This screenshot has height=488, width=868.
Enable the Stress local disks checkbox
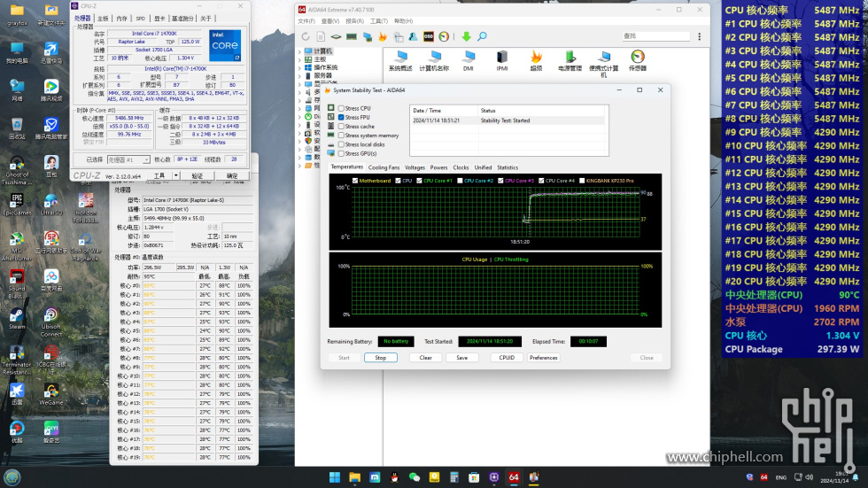(341, 144)
